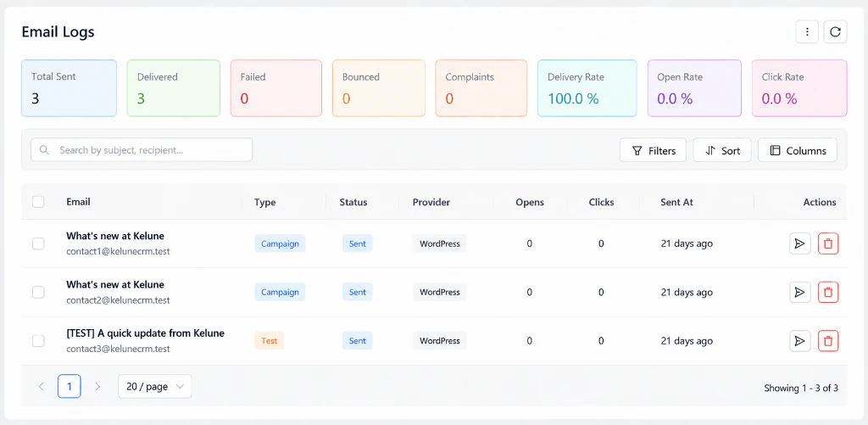The image size is (868, 425).
Task: Open "[TEST] A quick update from Kelune"
Action: click(146, 333)
